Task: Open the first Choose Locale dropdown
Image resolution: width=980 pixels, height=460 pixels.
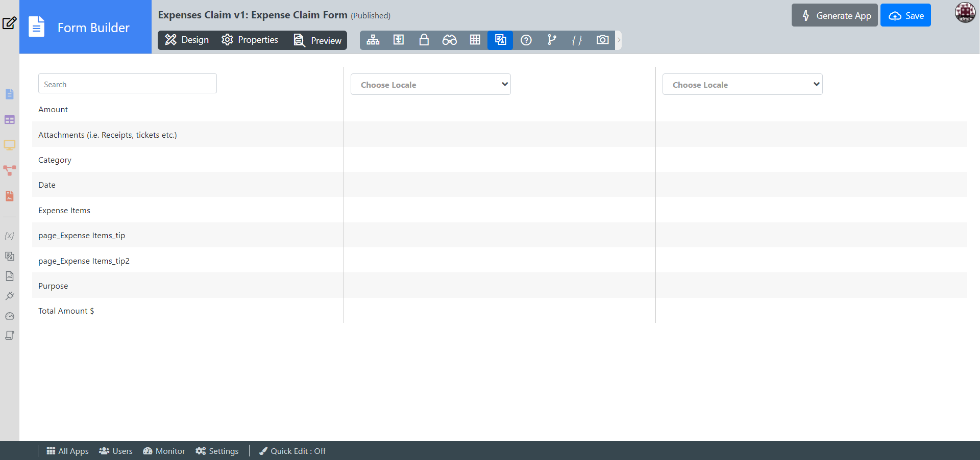Action: pyautogui.click(x=431, y=84)
